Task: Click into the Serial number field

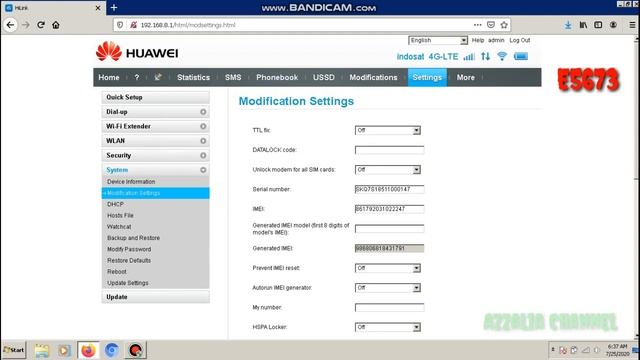Action: coord(389,189)
